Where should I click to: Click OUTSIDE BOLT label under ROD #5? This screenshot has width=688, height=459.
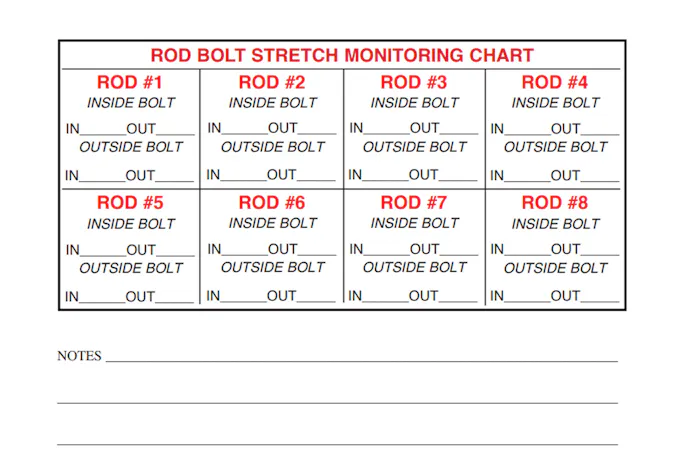[131, 268]
